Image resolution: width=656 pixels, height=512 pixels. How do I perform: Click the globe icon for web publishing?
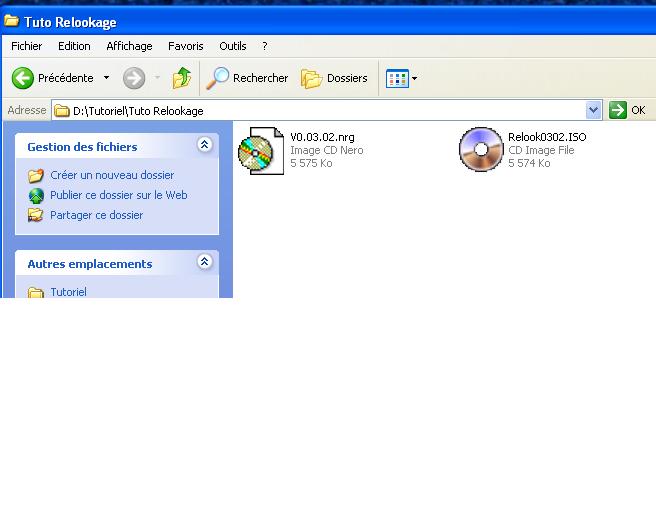36,196
